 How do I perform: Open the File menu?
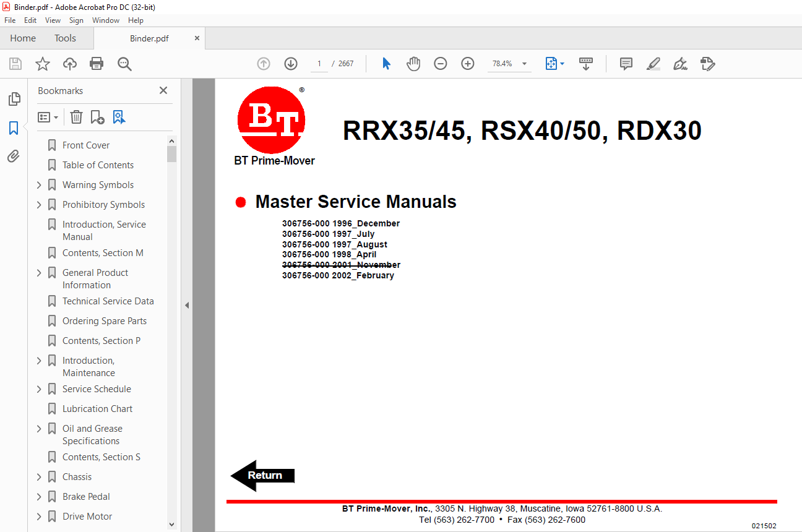click(10, 20)
